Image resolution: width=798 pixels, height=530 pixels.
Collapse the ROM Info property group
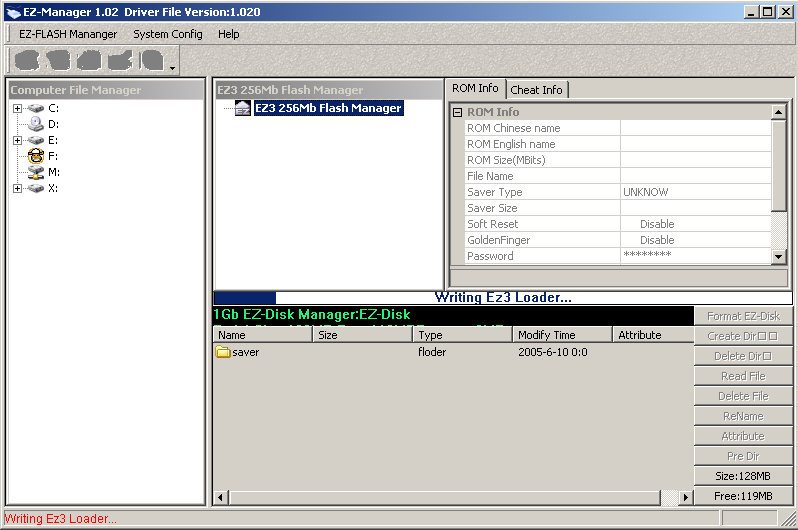click(457, 113)
